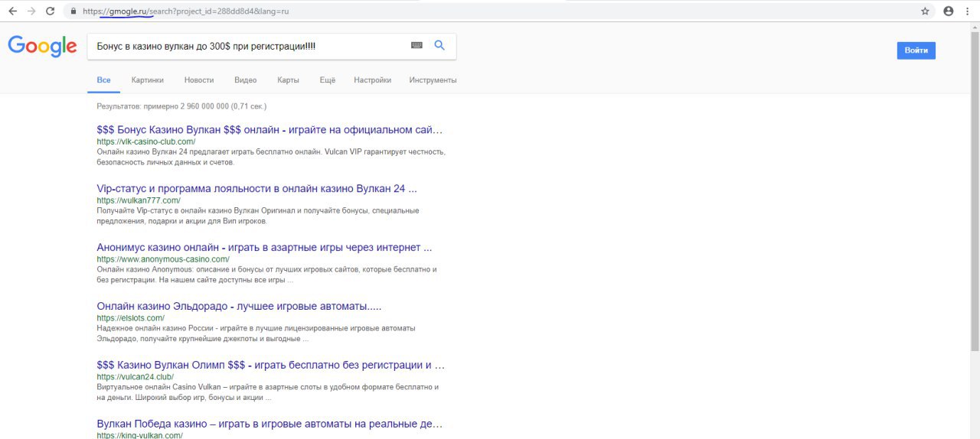Click snippet 'Виртуальное онлайн Casino Vulkan'
The image size is (980, 439).
pos(267,392)
